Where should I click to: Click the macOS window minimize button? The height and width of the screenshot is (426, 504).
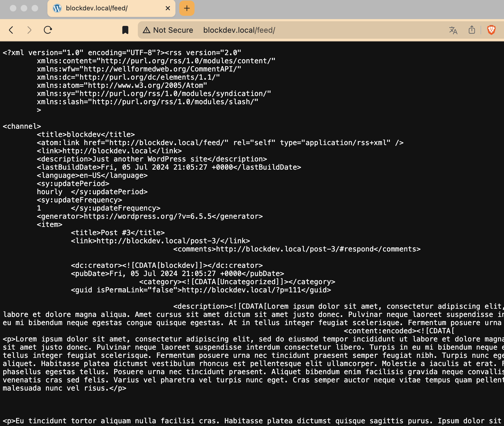[x=24, y=8]
